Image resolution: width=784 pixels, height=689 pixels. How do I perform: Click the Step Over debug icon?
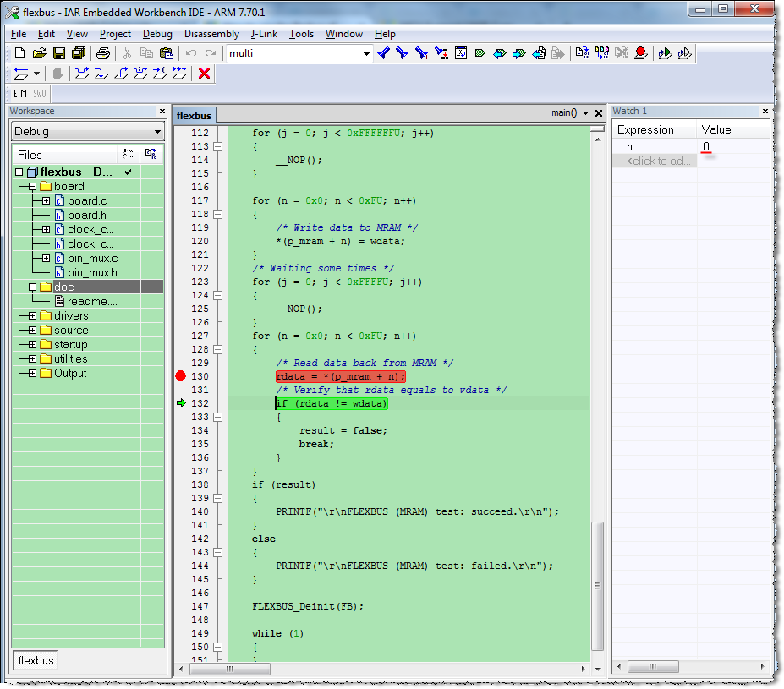(x=82, y=74)
